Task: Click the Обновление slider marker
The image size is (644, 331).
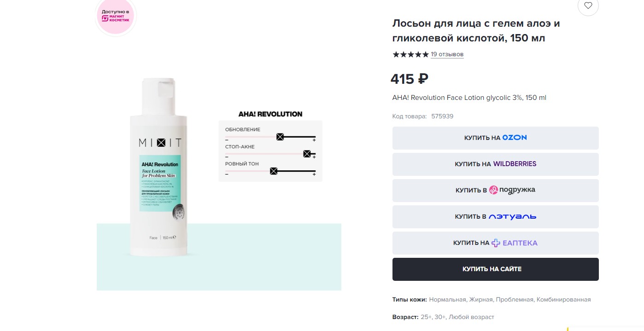Action: (x=280, y=137)
